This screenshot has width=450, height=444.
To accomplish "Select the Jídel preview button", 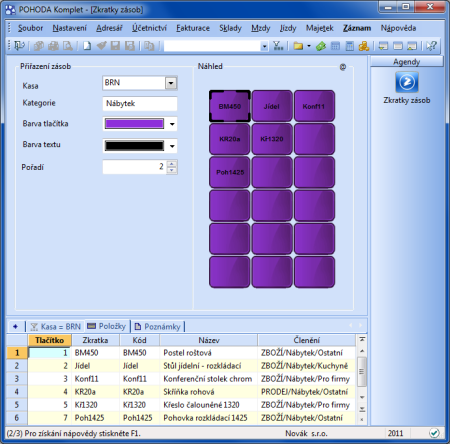I will [272, 106].
